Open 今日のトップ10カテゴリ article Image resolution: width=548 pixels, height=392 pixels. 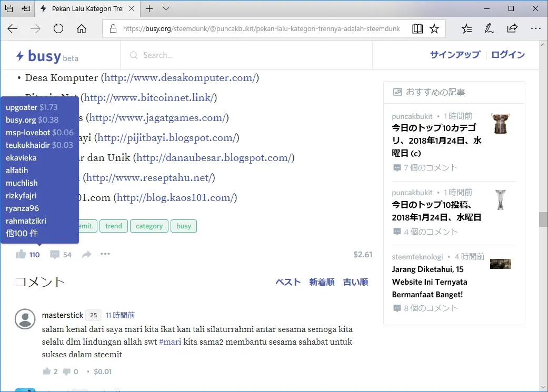(x=437, y=140)
